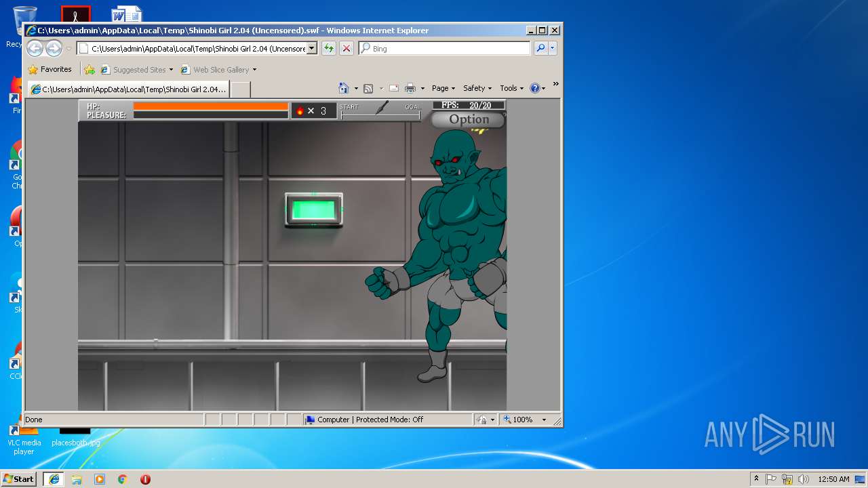Viewport: 868px width, 488px height.
Task: Open the Favorites star button
Action: pos(50,69)
